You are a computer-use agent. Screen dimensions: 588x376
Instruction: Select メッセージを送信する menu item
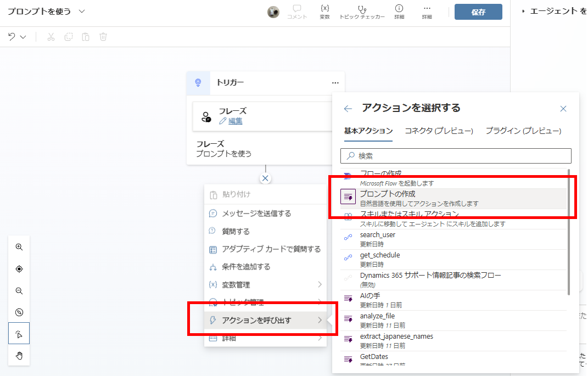(x=256, y=214)
